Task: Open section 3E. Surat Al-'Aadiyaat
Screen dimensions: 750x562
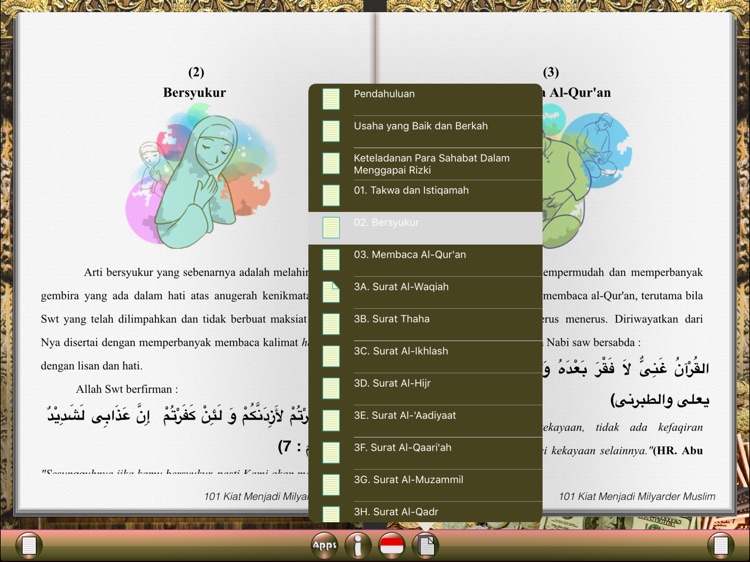Action: point(425,420)
